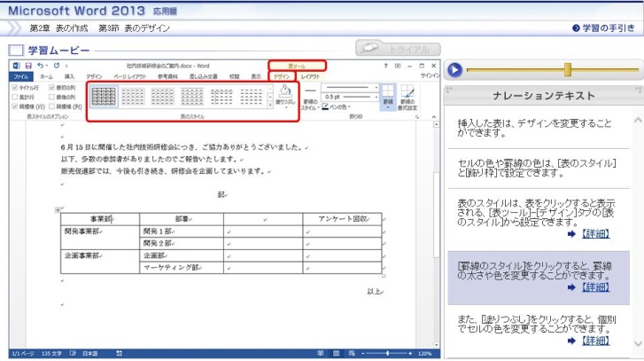Play the learning movie

pyautogui.click(x=454, y=70)
